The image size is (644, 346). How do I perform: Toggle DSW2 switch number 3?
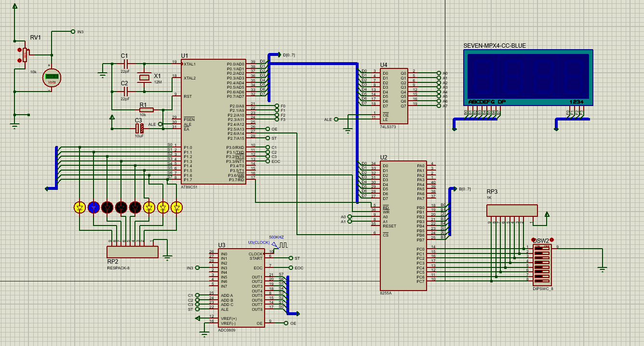pyautogui.click(x=543, y=258)
